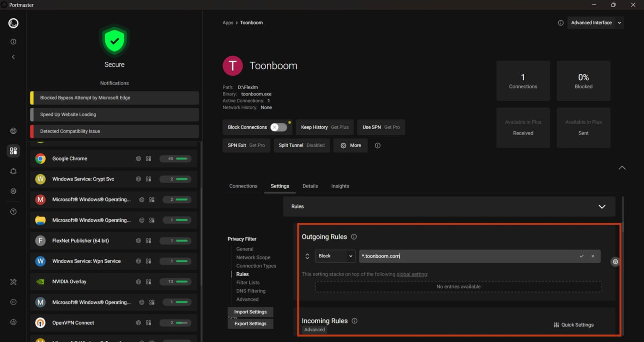The height and width of the screenshot is (342, 644).
Task: Discard the rule with the X icon
Action: point(593,256)
